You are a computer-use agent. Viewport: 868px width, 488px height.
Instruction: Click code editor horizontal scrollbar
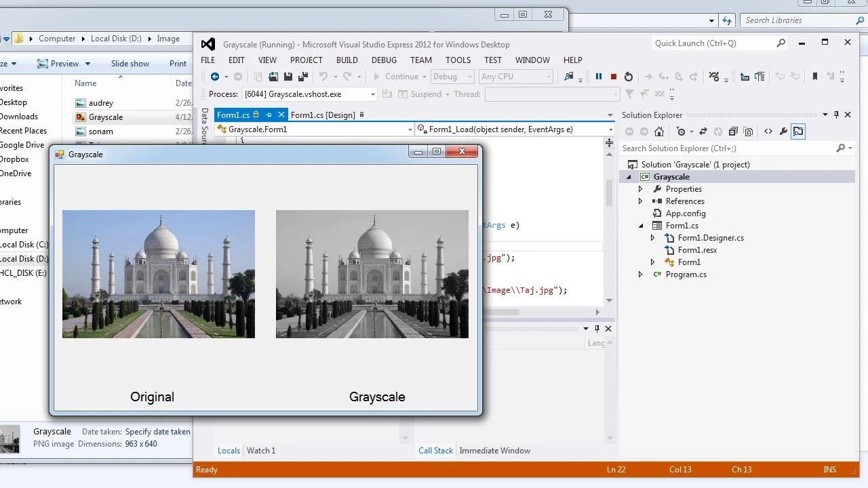click(x=500, y=312)
